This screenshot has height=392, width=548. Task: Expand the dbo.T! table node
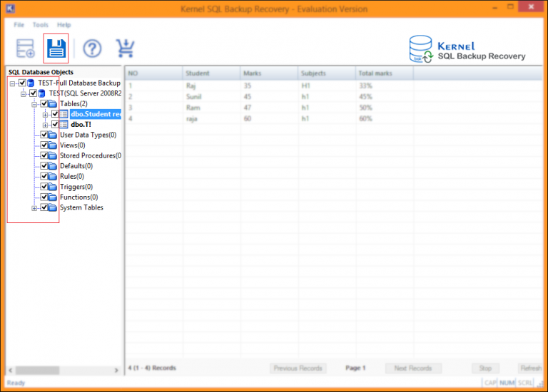click(x=45, y=125)
